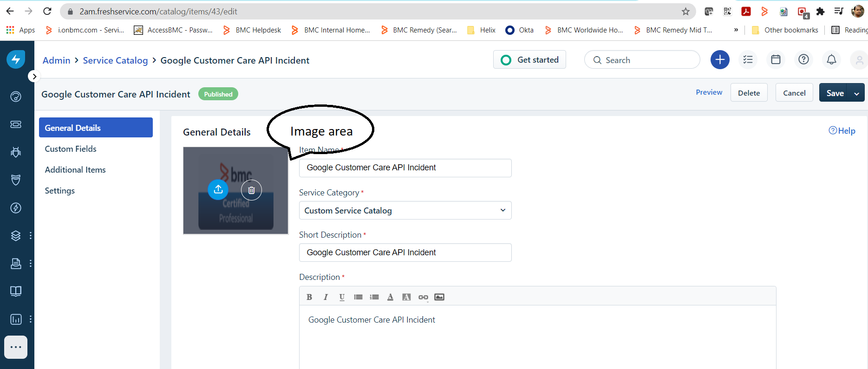Click the Preview link
The image size is (868, 369).
709,92
